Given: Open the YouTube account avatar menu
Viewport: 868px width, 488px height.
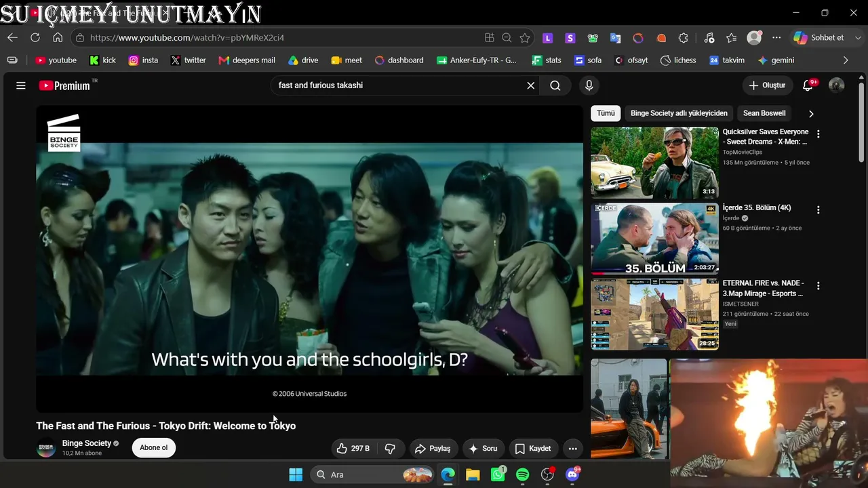Looking at the screenshot, I should pyautogui.click(x=837, y=85).
